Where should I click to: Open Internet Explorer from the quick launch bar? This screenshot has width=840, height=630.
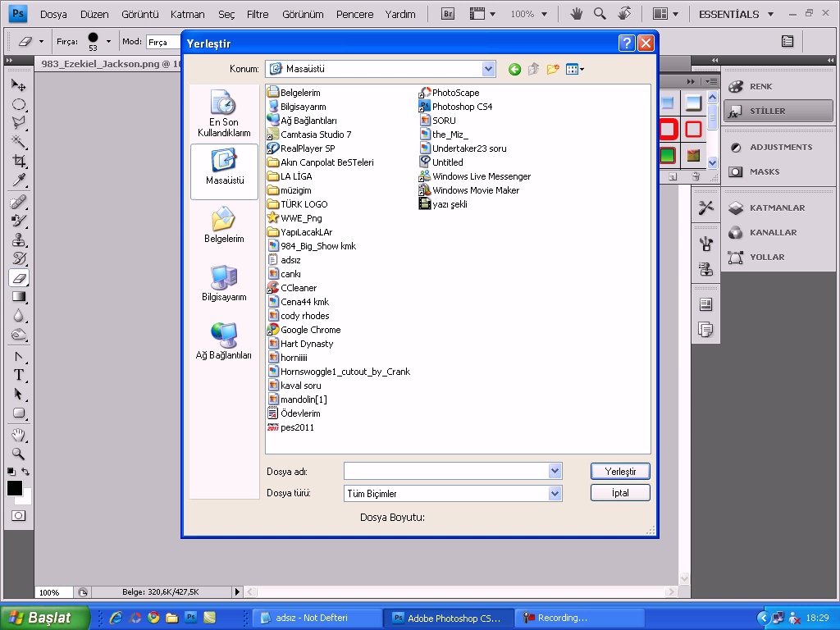(x=116, y=618)
